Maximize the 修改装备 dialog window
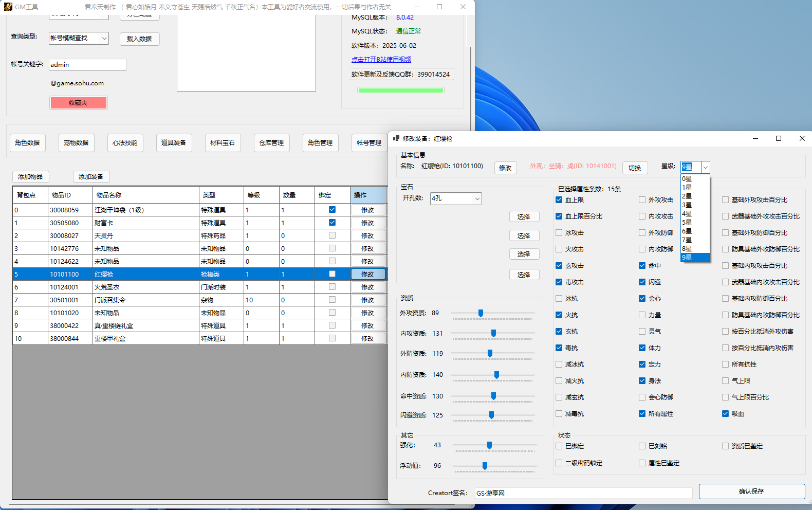The width and height of the screenshot is (812, 510). pos(778,138)
